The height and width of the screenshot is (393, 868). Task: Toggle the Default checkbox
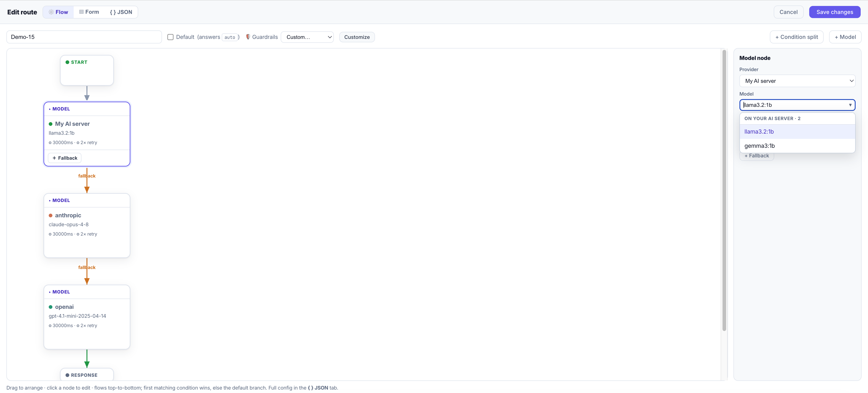(x=170, y=37)
